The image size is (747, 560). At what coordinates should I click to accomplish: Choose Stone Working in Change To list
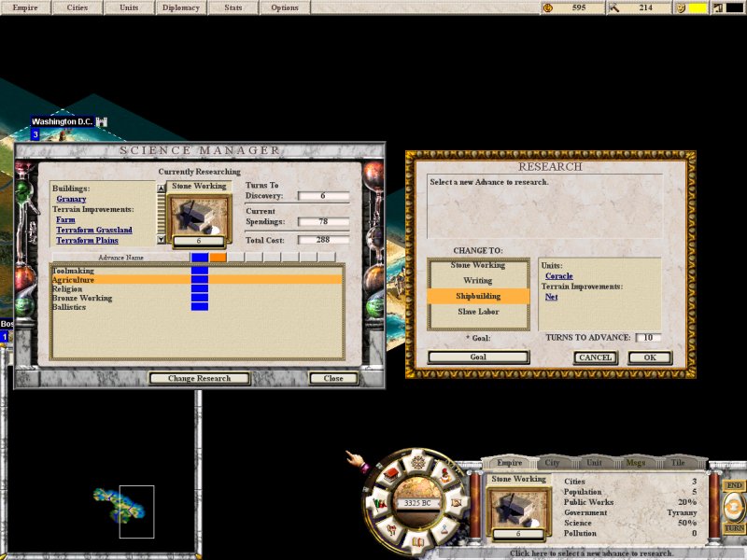(x=478, y=265)
